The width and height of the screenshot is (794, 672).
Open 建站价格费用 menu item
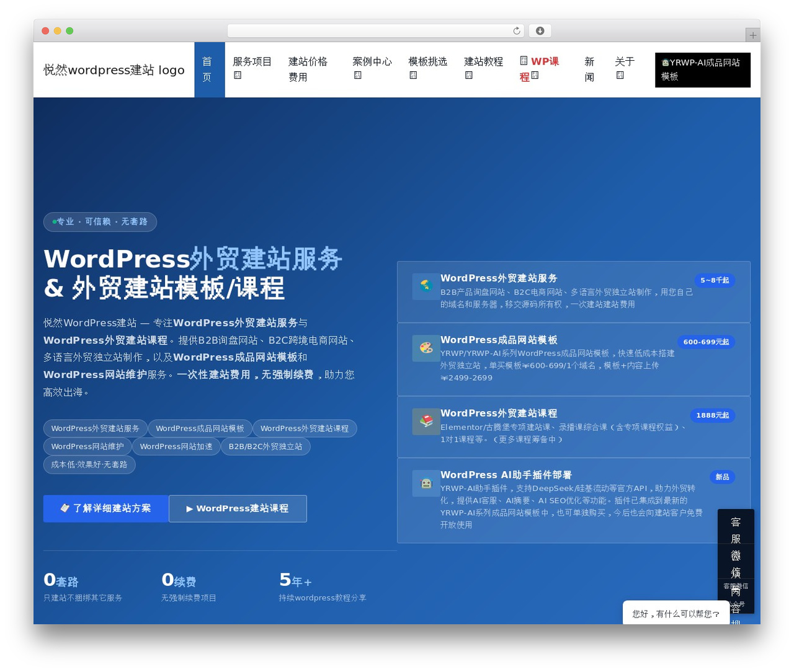click(308, 69)
